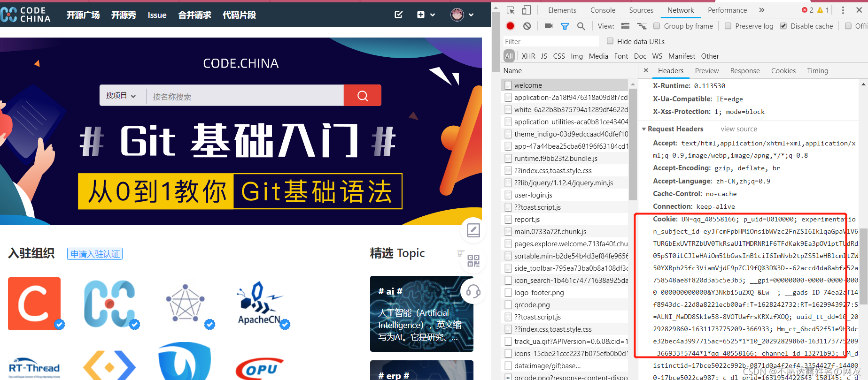Go to previous banner with orange arrow
The height and width of the screenshot is (380, 868).
[37, 63]
